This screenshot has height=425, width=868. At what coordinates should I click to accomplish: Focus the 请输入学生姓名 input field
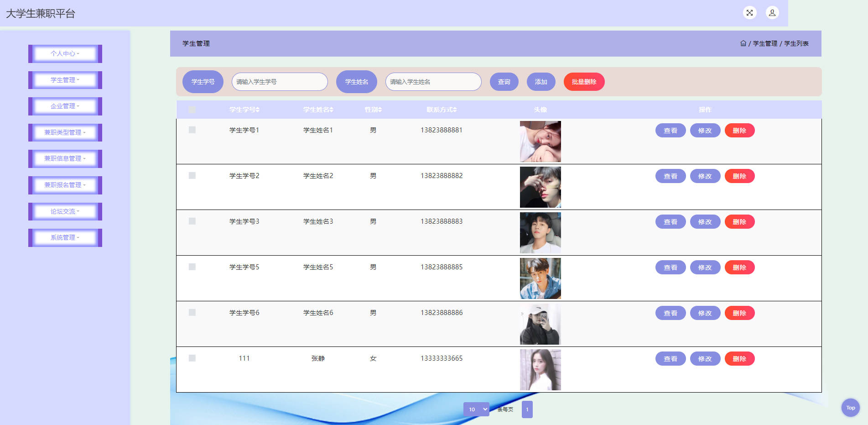click(433, 82)
